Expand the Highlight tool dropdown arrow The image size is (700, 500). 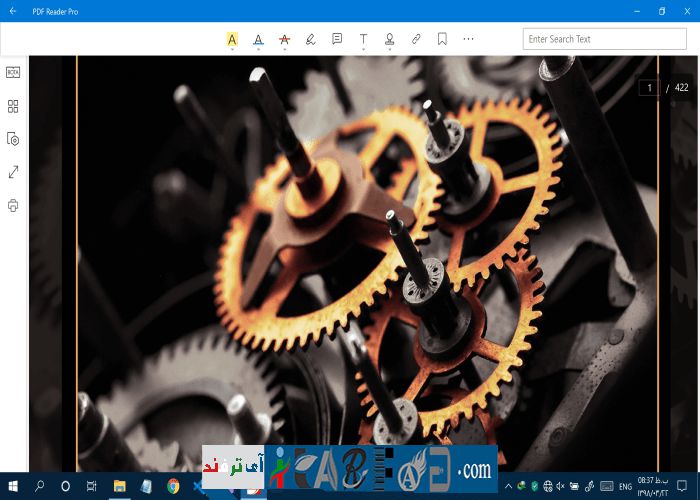tap(232, 50)
